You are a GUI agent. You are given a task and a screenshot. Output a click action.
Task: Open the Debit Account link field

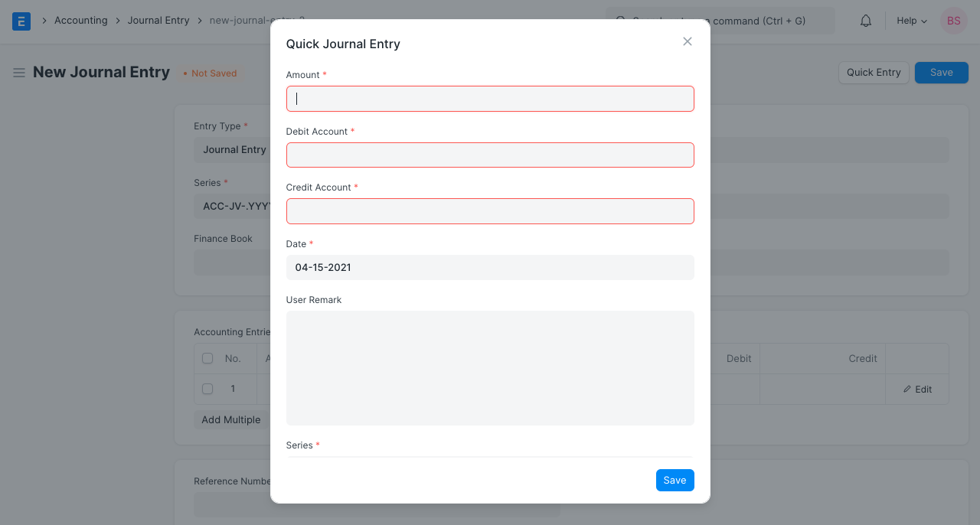pos(490,155)
